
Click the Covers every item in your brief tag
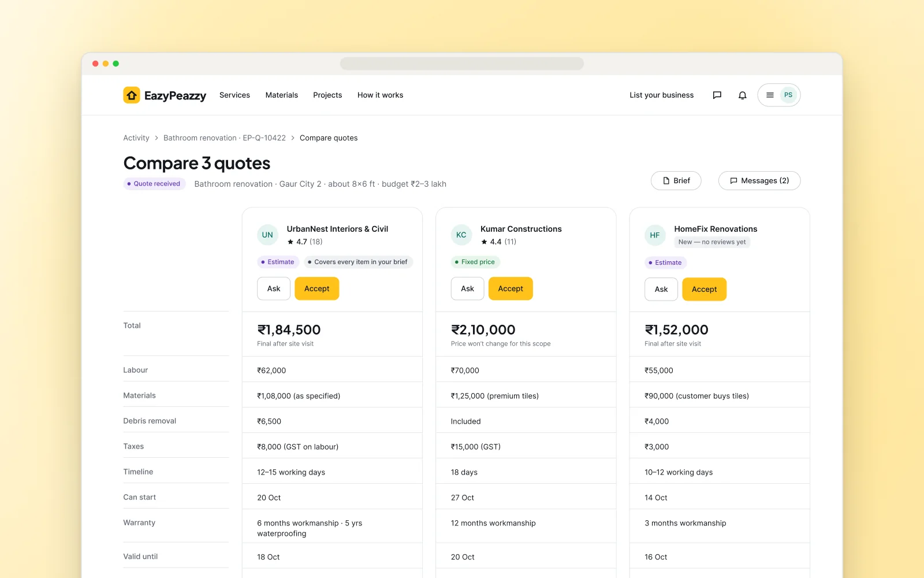(x=359, y=262)
